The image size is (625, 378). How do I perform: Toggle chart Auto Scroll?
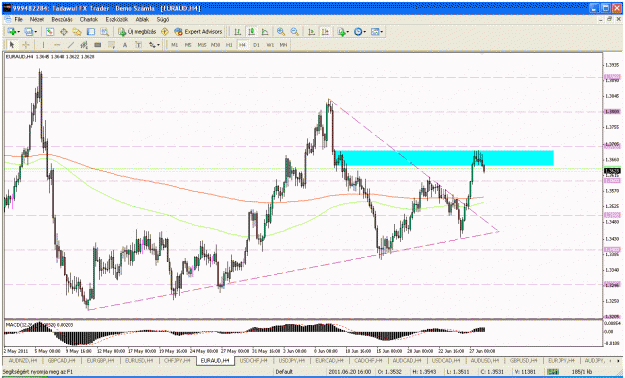point(311,32)
